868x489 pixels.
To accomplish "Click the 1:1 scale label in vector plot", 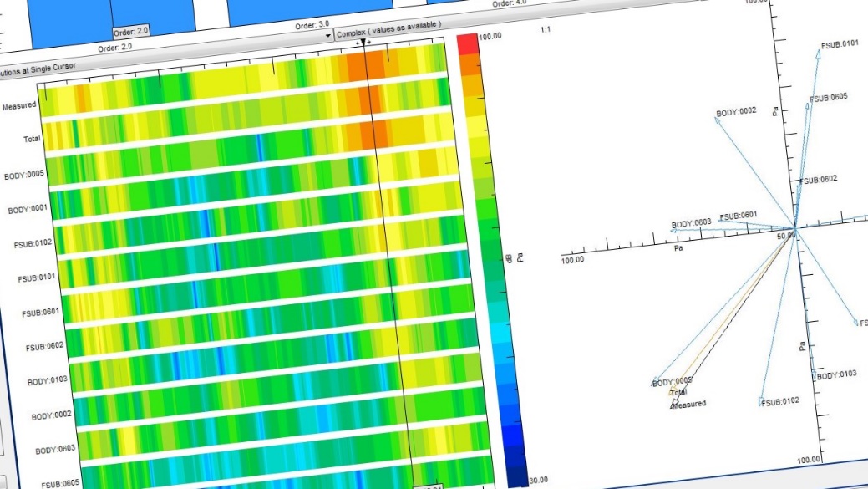I will click(545, 30).
